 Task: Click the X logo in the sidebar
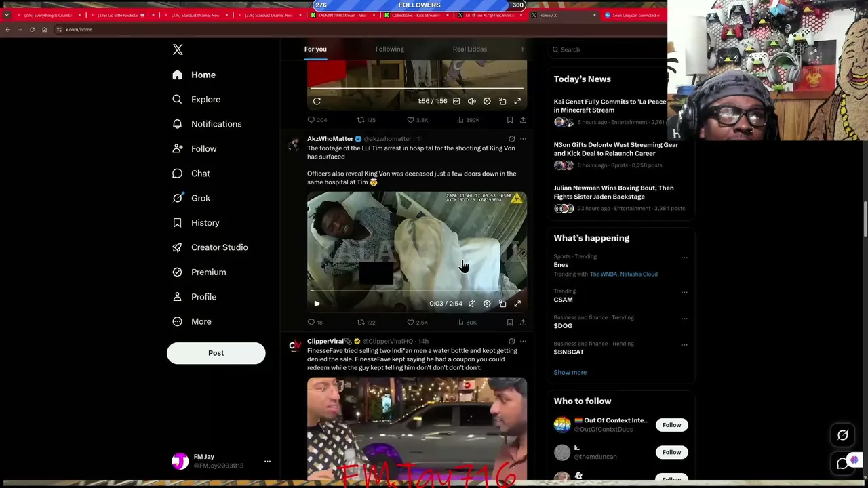coord(178,49)
